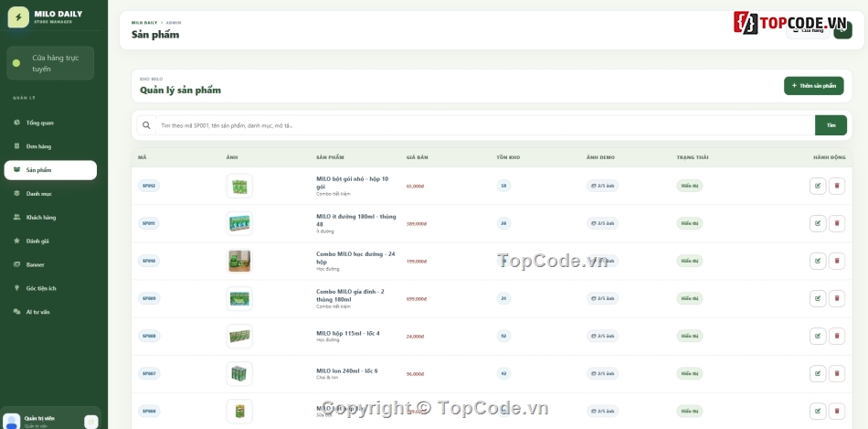Click the SP009 code badge

[x=149, y=299]
